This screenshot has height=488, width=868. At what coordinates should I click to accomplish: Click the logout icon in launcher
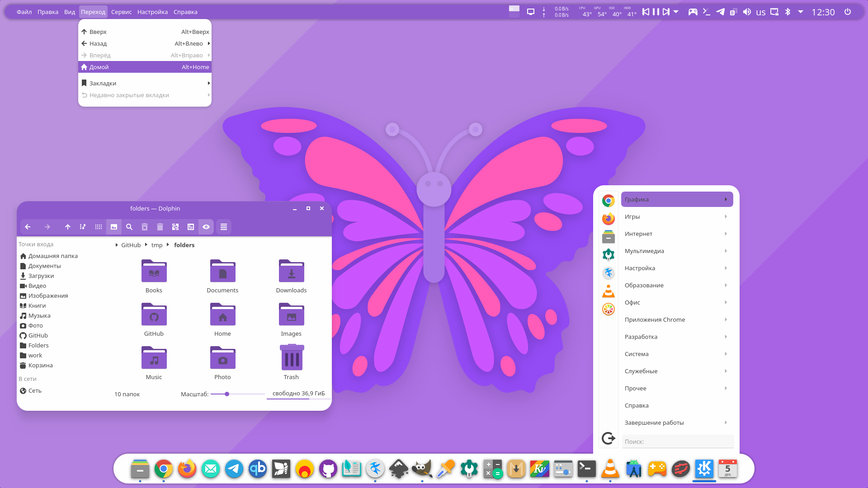click(x=609, y=438)
